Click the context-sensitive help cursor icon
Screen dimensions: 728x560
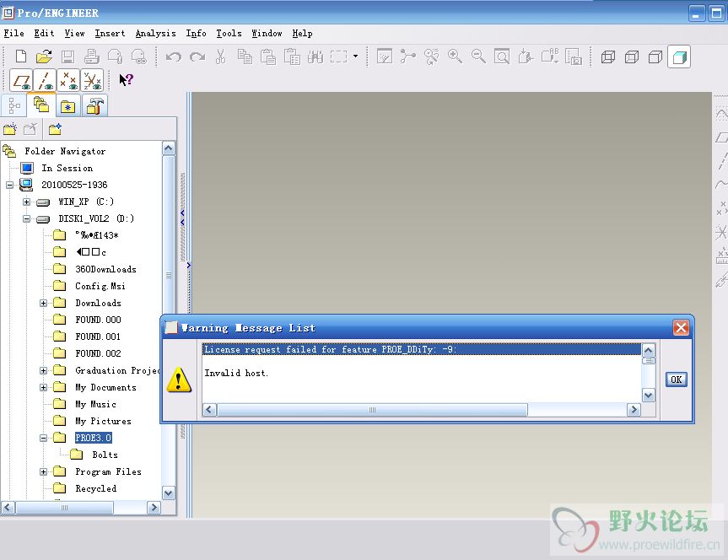(x=126, y=80)
